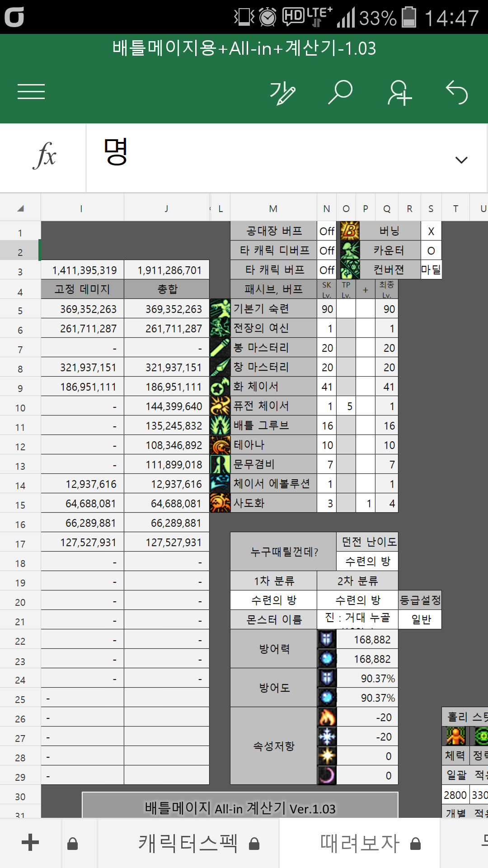The image size is (488, 868).
Task: Select the column M header
Action: point(273,208)
